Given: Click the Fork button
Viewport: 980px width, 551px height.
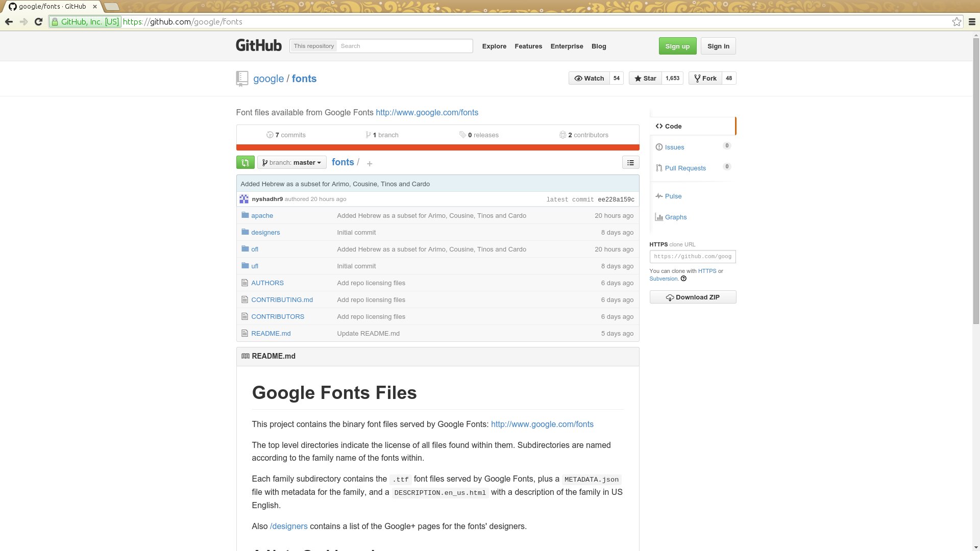Looking at the screenshot, I should (705, 78).
